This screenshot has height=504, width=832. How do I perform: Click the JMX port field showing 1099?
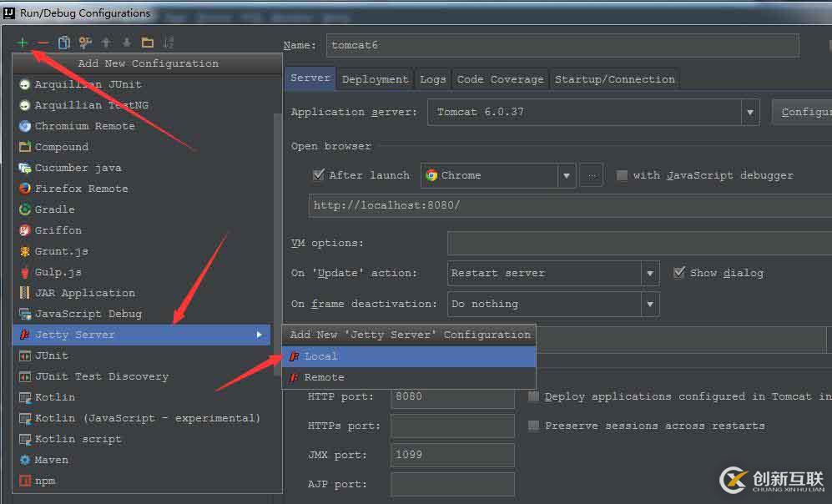452,456
